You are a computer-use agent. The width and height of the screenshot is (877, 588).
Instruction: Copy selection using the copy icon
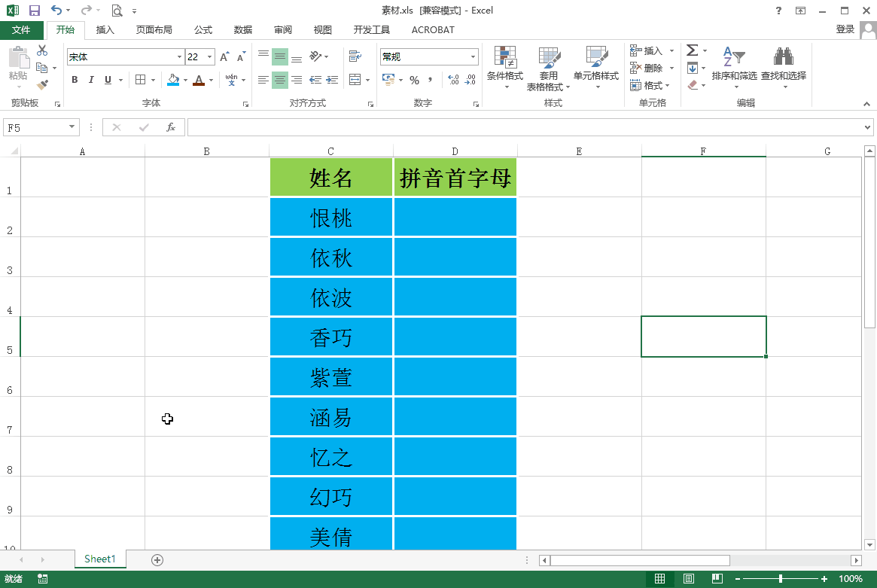[42, 68]
